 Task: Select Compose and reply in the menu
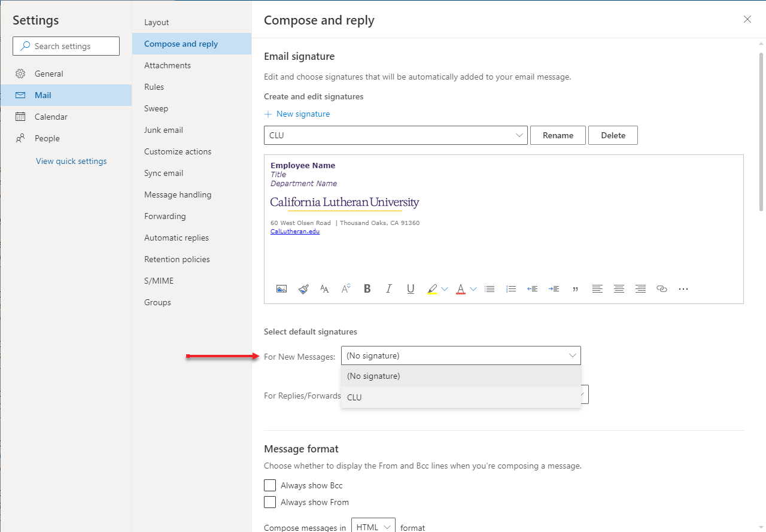click(x=191, y=44)
